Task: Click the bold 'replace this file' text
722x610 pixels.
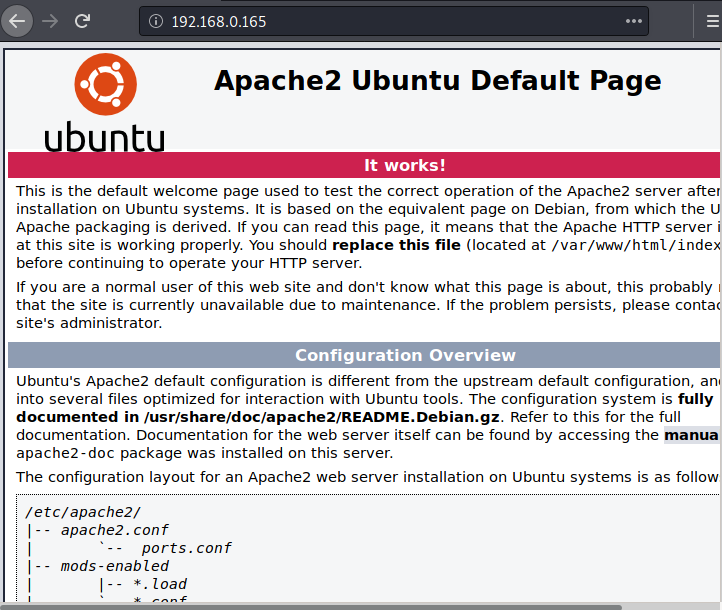Action: click(396, 245)
